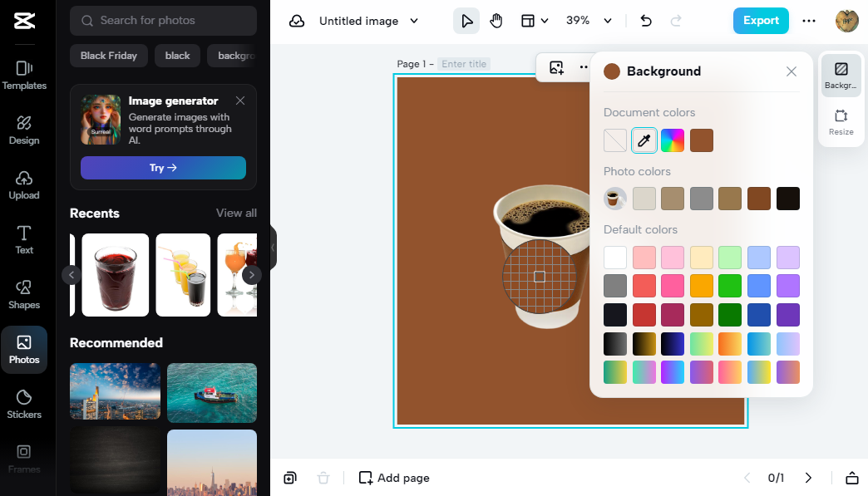Viewport: 868px width, 496px height.
Task: Choose the black photo color swatch
Action: [787, 199]
